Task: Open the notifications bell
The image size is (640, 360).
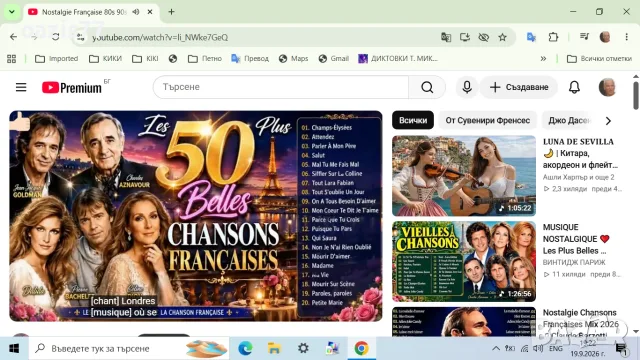Action: (x=574, y=87)
